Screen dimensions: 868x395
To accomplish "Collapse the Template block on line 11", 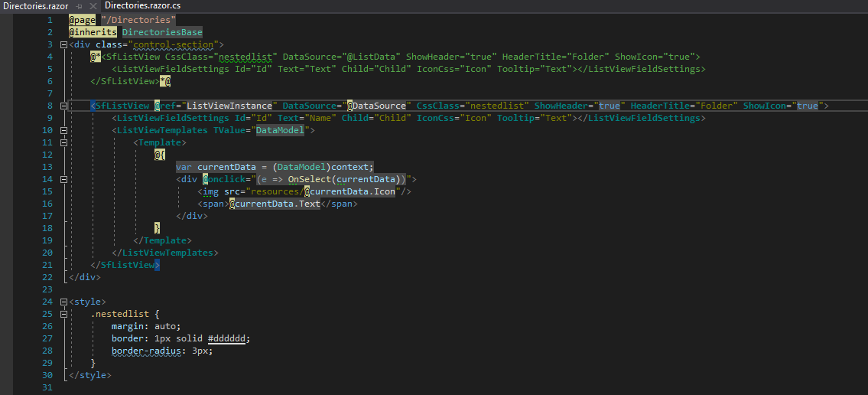I will point(63,142).
